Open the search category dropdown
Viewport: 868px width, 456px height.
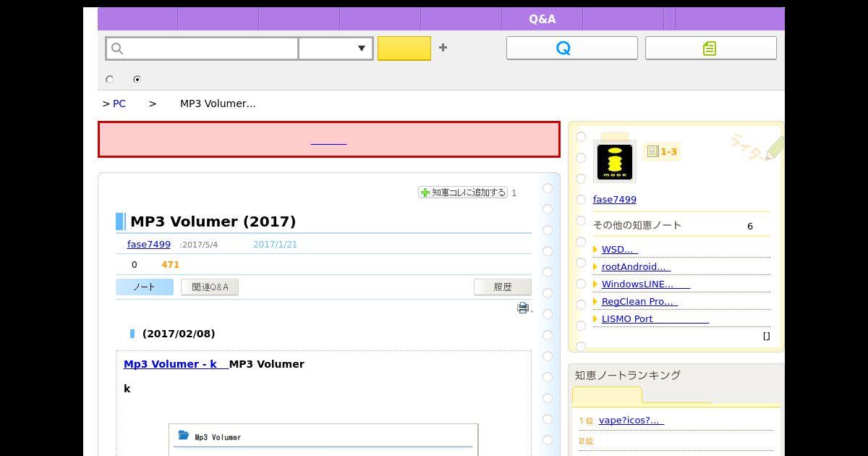(x=336, y=48)
